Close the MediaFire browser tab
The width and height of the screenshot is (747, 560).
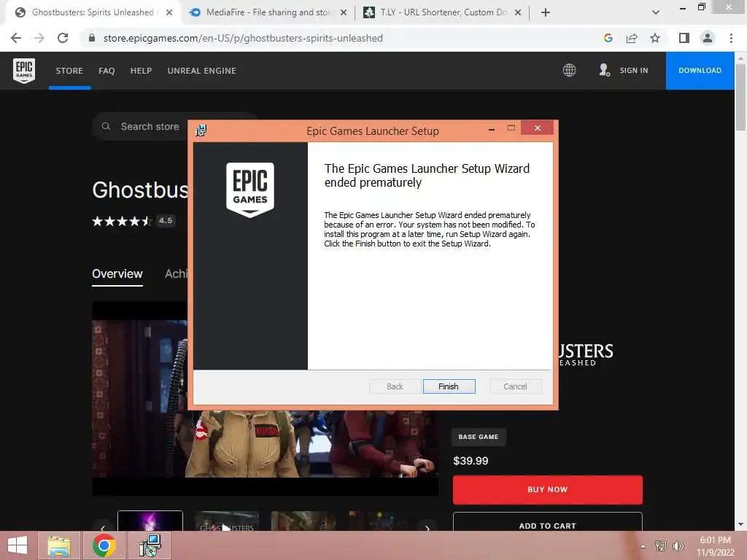[x=344, y=12]
